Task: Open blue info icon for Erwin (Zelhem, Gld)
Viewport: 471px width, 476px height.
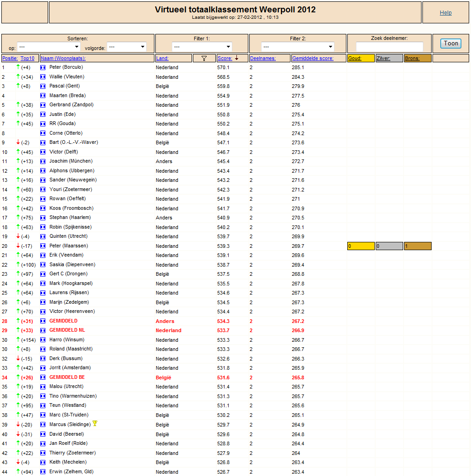Action: tap(43, 472)
